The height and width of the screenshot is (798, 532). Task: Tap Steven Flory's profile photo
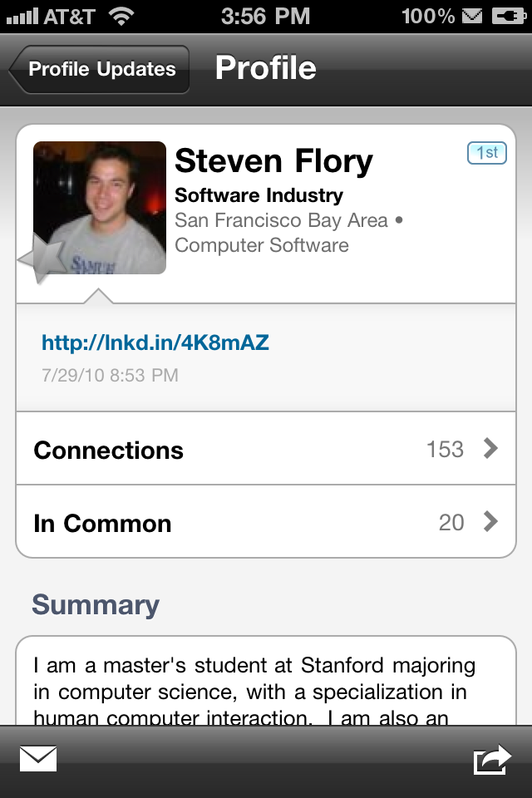click(x=100, y=207)
